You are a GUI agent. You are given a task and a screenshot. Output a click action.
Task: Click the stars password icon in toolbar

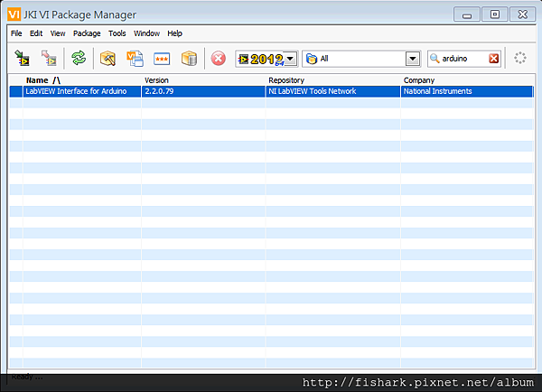(x=162, y=59)
